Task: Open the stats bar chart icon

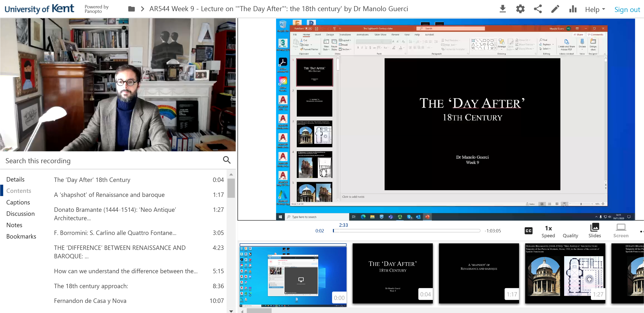Action: coord(573,9)
